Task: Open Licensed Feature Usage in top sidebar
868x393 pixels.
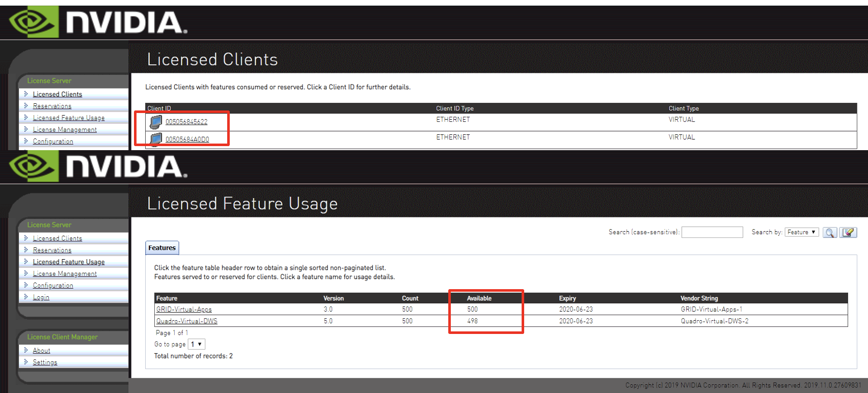Action: pyautogui.click(x=69, y=118)
